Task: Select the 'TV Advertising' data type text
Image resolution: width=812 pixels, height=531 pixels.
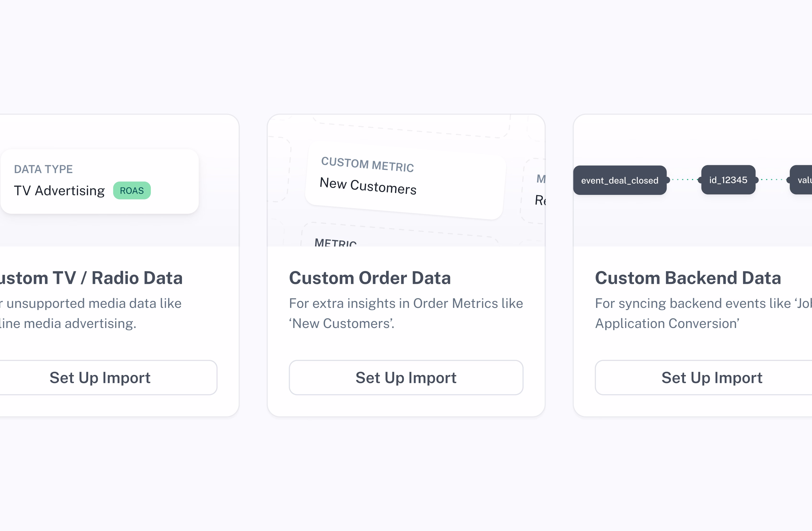Action: tap(59, 190)
